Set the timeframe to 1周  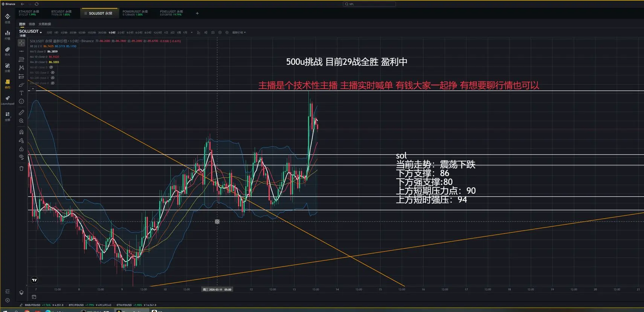point(179,33)
